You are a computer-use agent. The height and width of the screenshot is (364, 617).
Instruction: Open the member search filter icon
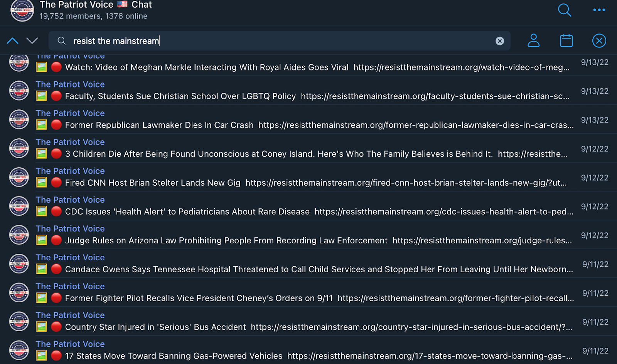point(533,40)
